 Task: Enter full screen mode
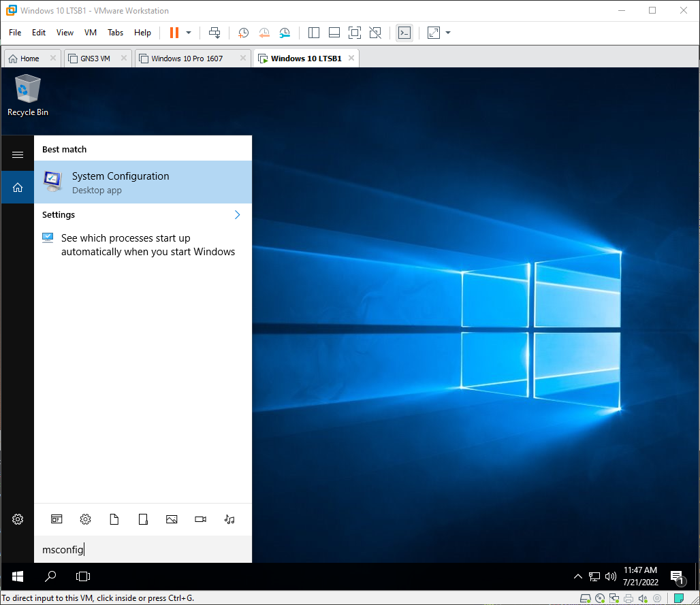(355, 33)
